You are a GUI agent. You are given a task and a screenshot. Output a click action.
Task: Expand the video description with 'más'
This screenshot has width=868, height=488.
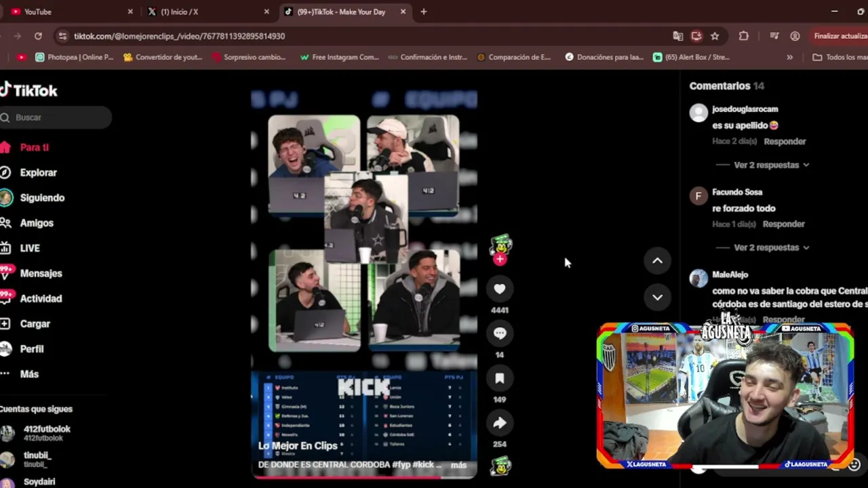pyautogui.click(x=458, y=465)
